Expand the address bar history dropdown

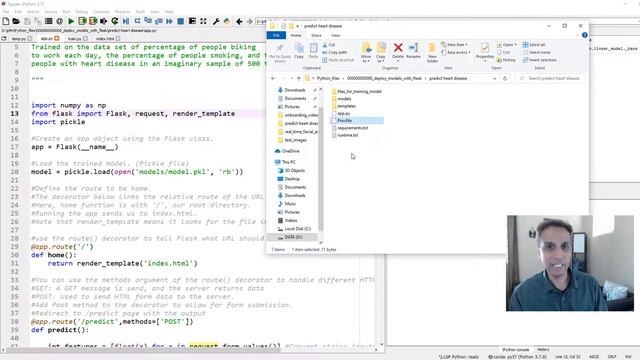(x=494, y=78)
